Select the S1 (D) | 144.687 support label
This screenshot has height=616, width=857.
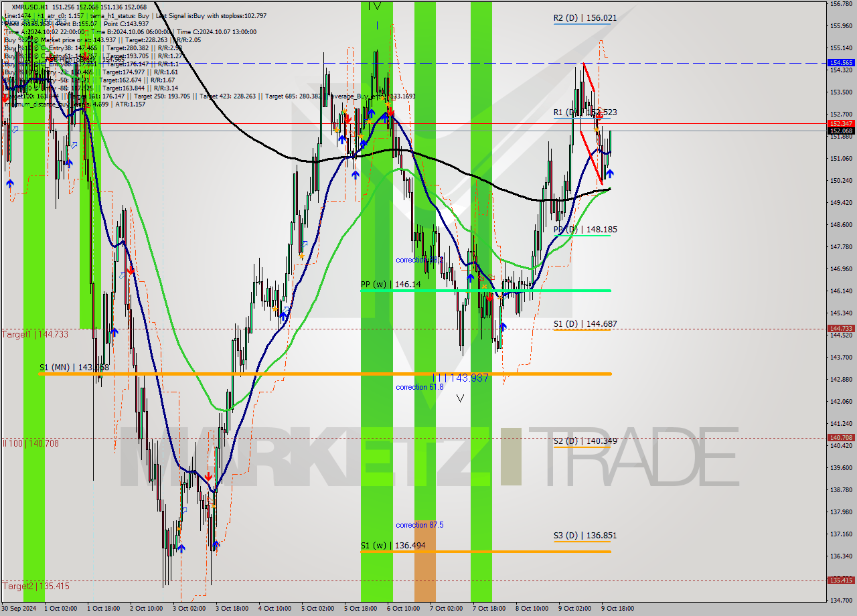pos(585,324)
